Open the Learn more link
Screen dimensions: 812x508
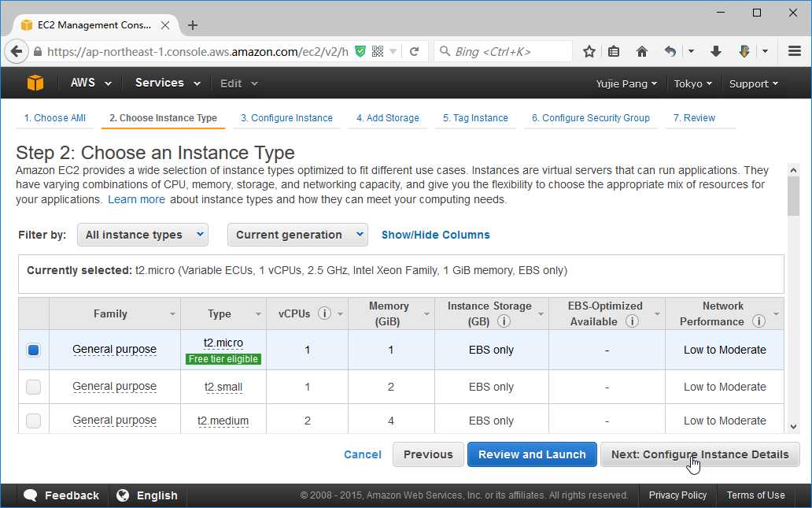[136, 199]
